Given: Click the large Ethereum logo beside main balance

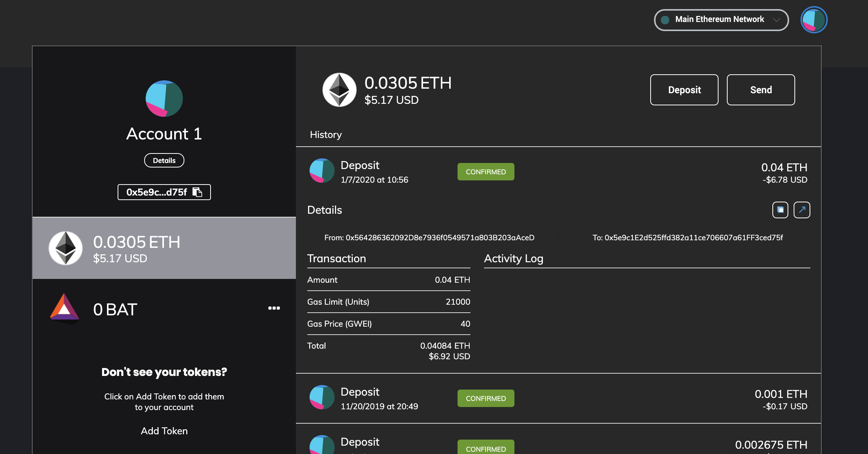Looking at the screenshot, I should pyautogui.click(x=339, y=90).
